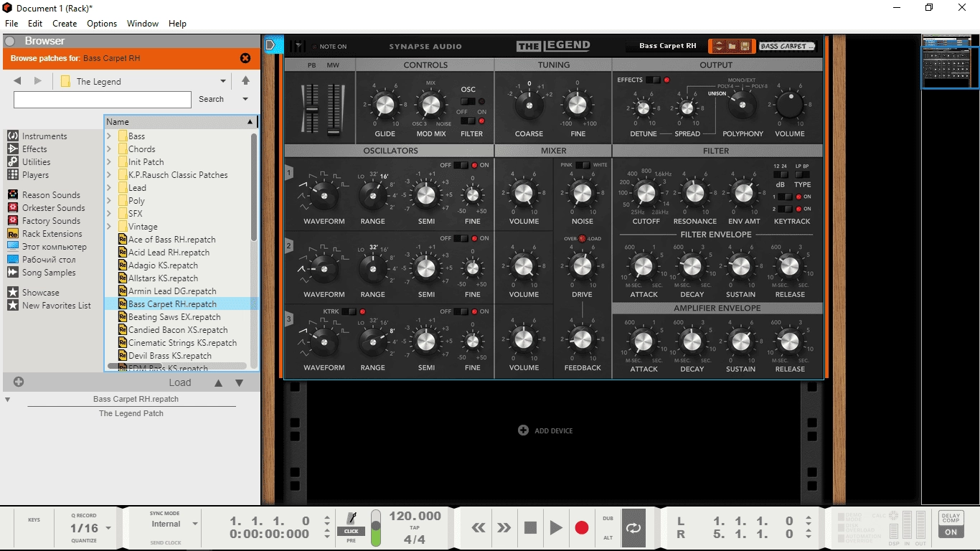
Task: Toggle KTRK switch on oscillator 3
Action: (x=349, y=311)
